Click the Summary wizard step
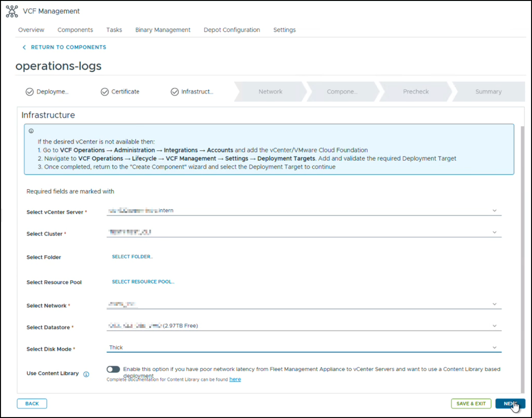The image size is (532, 418). (x=488, y=92)
